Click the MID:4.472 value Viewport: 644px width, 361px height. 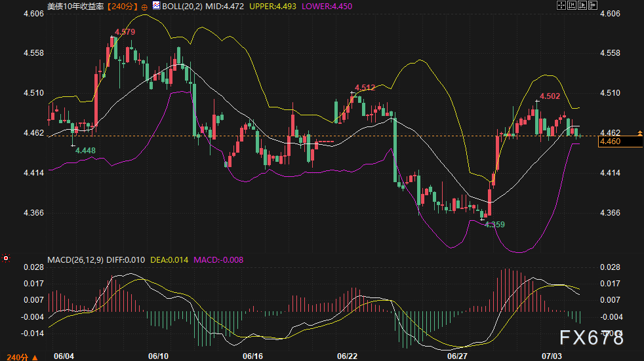click(225, 7)
